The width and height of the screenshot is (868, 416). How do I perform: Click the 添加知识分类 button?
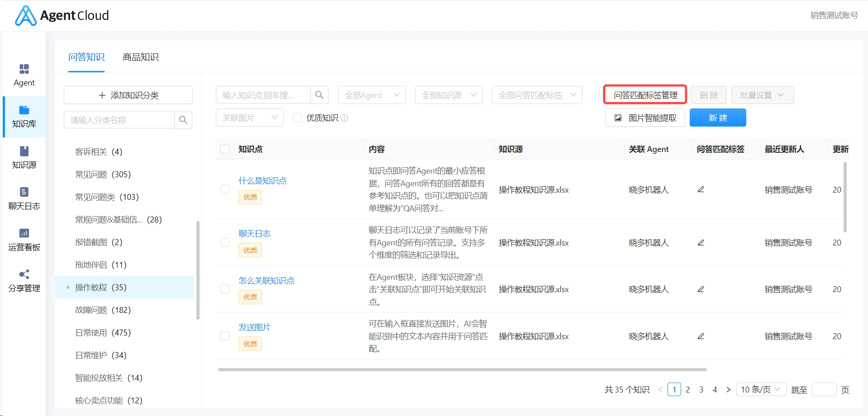coord(128,95)
